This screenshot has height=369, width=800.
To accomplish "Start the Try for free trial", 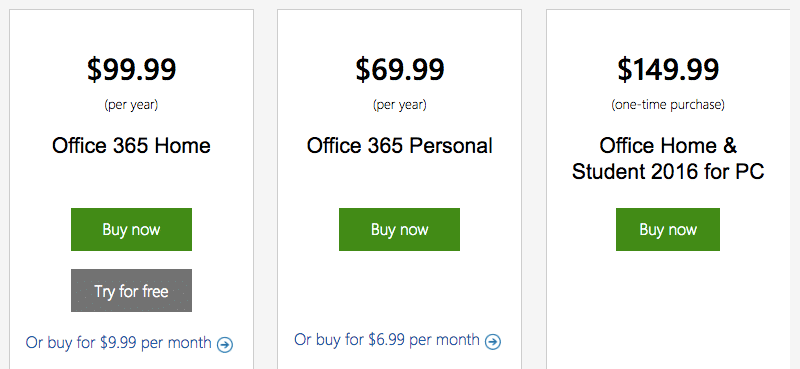I will point(131,291).
